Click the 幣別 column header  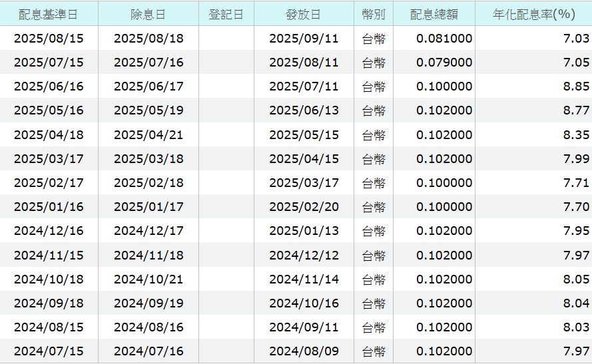(374, 14)
